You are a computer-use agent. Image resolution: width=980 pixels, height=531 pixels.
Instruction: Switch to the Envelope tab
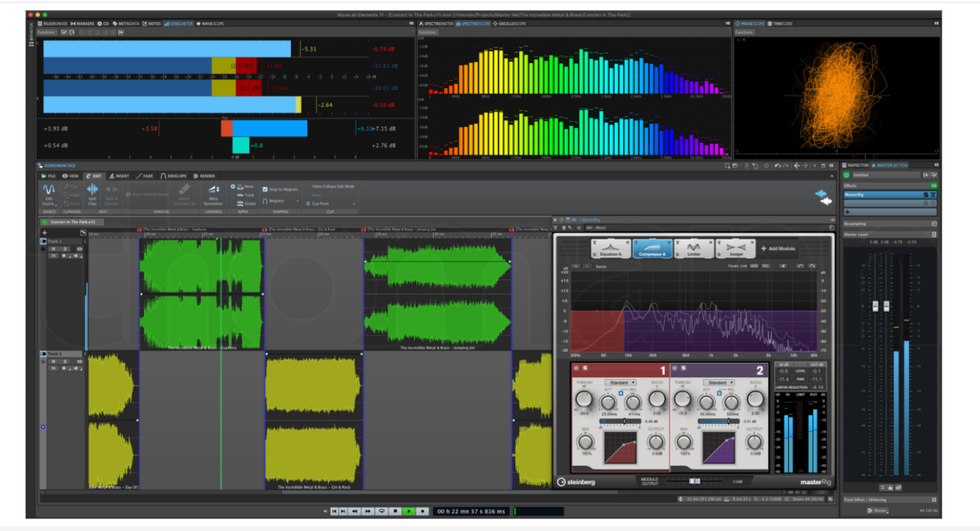[173, 176]
